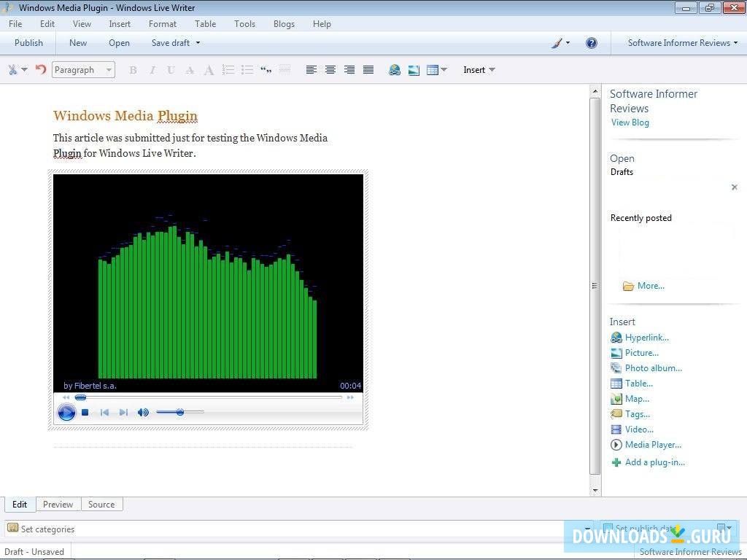Click the View Blog link

(x=630, y=122)
